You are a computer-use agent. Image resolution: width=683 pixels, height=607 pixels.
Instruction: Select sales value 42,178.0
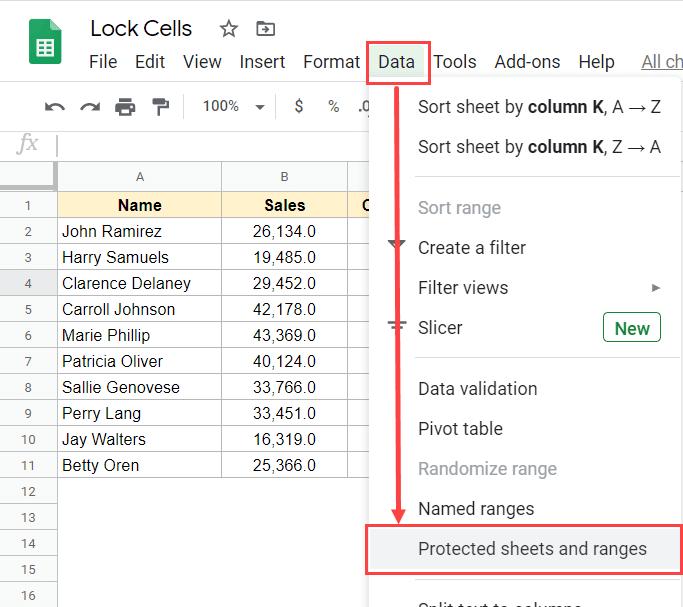click(284, 309)
